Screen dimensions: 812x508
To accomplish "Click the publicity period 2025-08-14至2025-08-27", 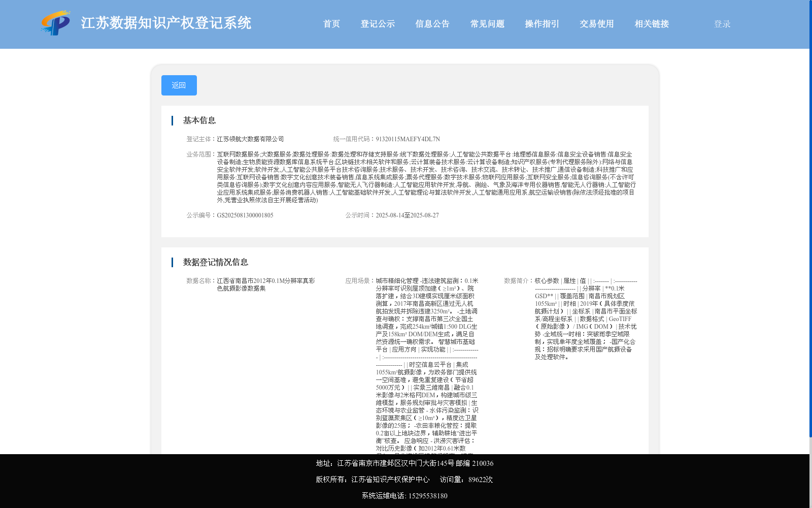I will (408, 215).
